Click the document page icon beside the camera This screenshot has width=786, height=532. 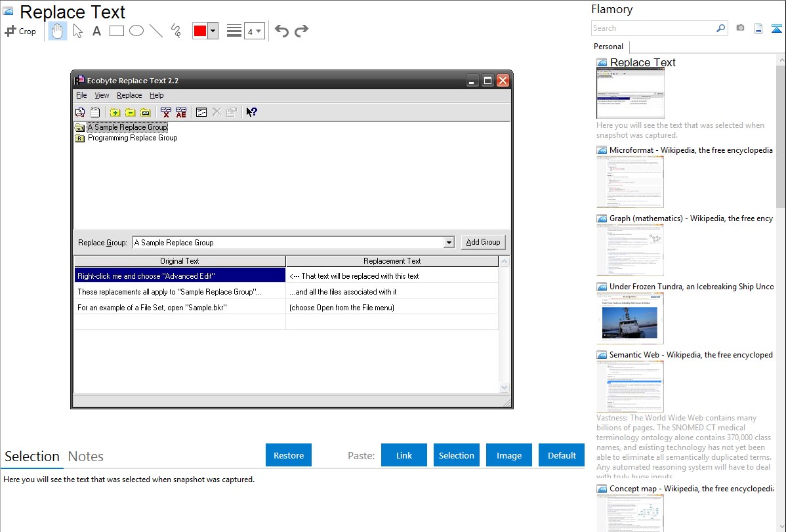758,28
